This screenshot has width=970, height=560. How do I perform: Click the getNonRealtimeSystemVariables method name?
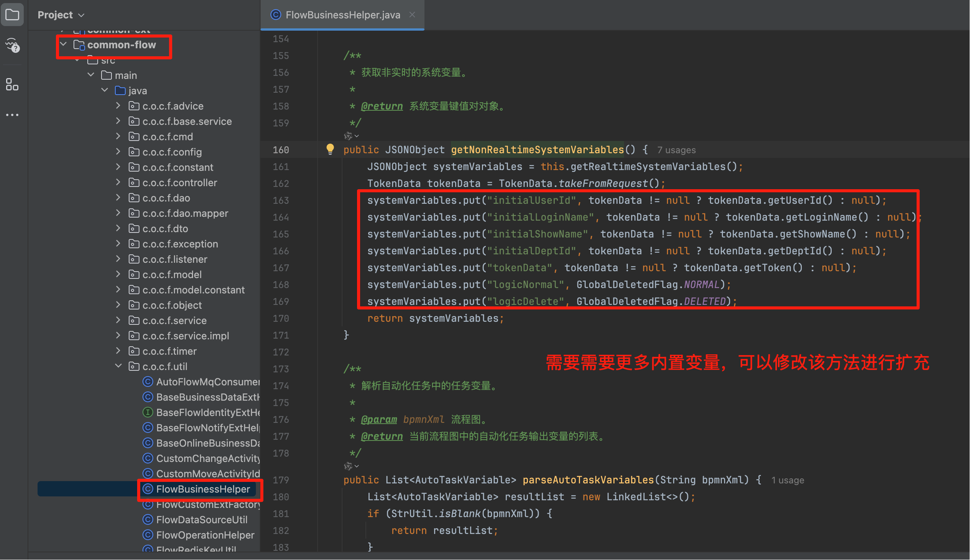[537, 150]
